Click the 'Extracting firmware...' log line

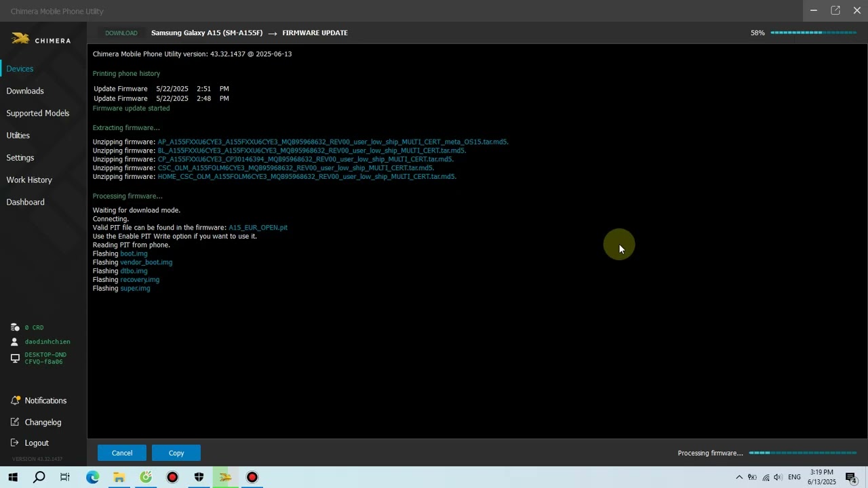coord(126,127)
